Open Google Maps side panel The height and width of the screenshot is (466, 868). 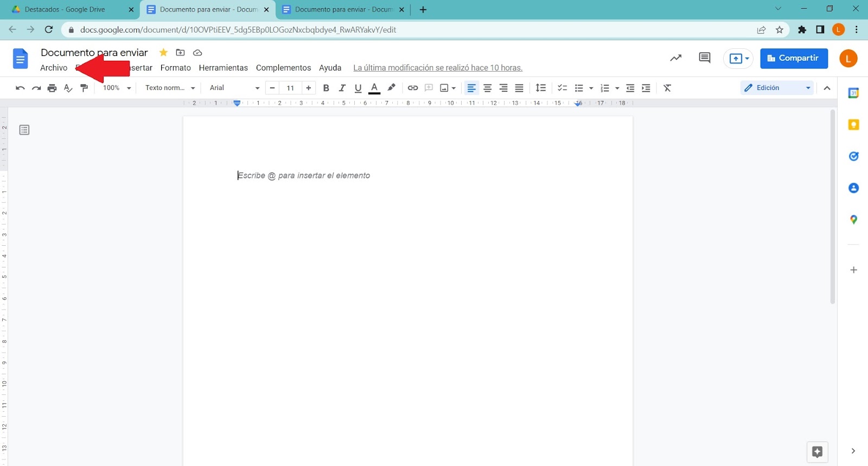tap(853, 220)
